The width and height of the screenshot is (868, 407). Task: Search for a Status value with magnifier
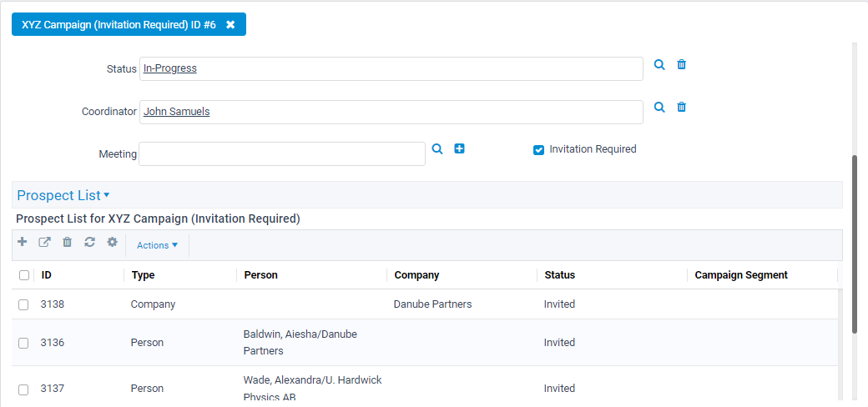(659, 65)
